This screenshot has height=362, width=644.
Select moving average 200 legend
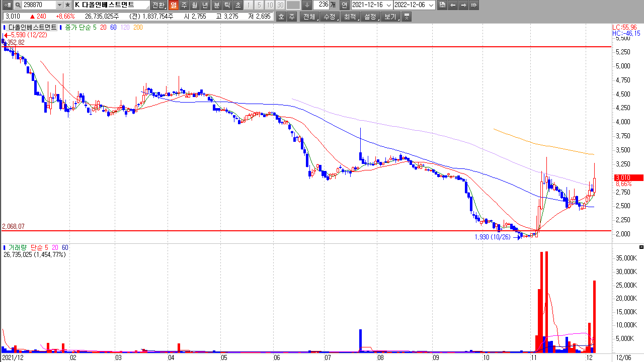138,27
